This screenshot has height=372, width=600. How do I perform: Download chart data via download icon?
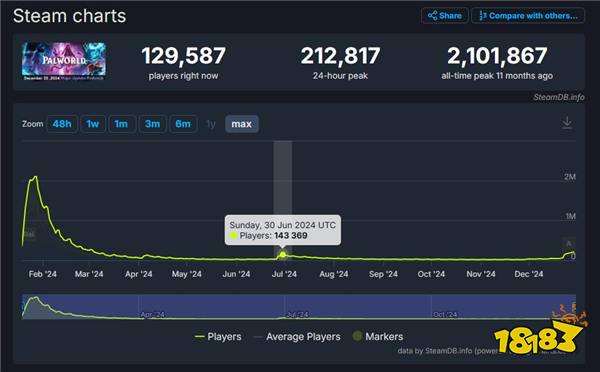coord(567,123)
